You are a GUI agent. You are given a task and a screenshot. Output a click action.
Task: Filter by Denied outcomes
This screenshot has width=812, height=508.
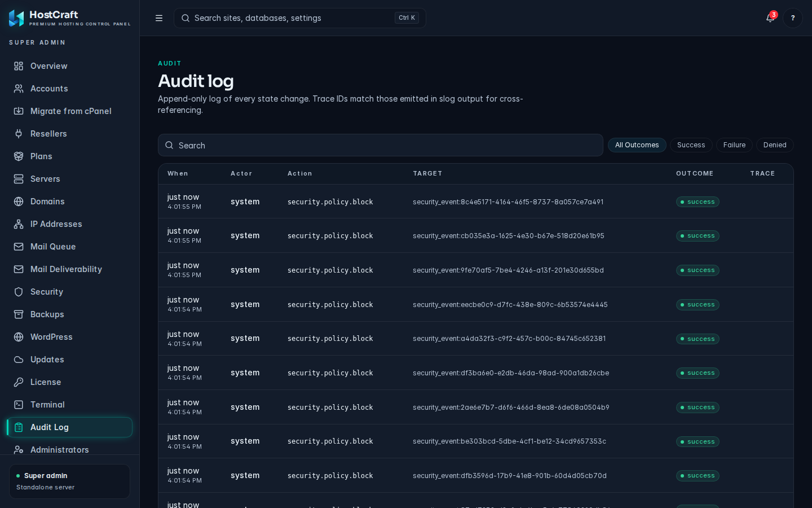tap(775, 145)
